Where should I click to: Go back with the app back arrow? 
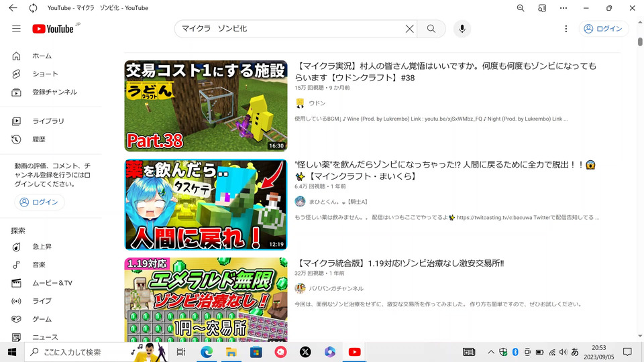(13, 8)
